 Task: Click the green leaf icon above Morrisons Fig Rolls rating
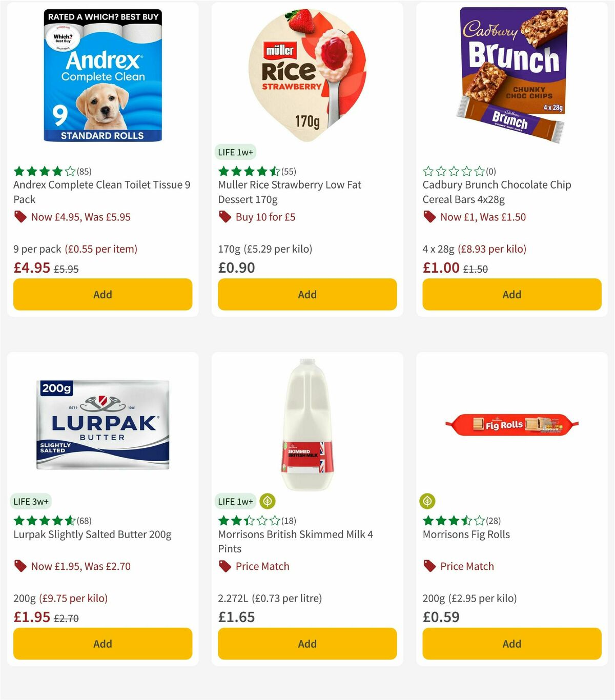pos(427,501)
